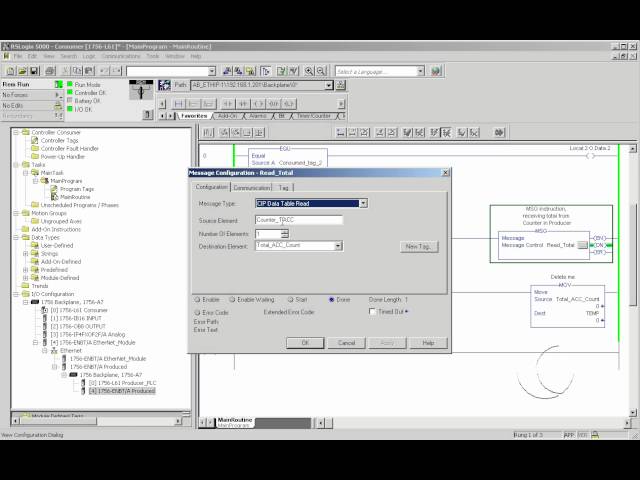
Task: Collapse the Tasks tree node
Action: coord(16,164)
